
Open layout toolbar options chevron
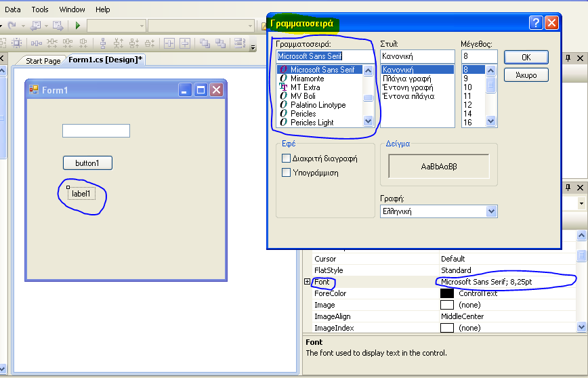(253, 47)
